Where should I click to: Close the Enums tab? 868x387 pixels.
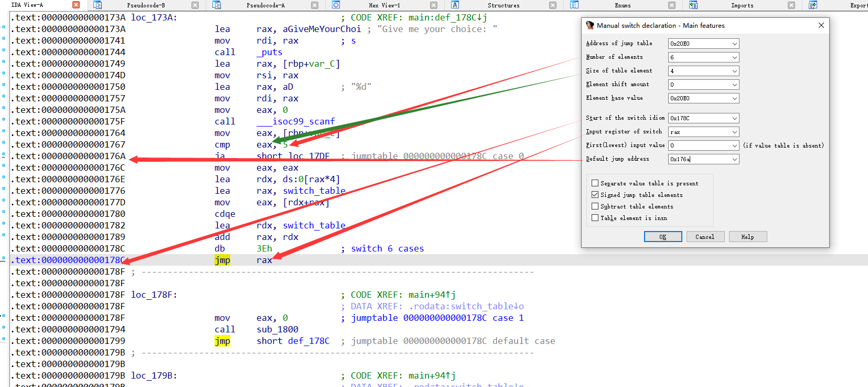click(x=672, y=5)
